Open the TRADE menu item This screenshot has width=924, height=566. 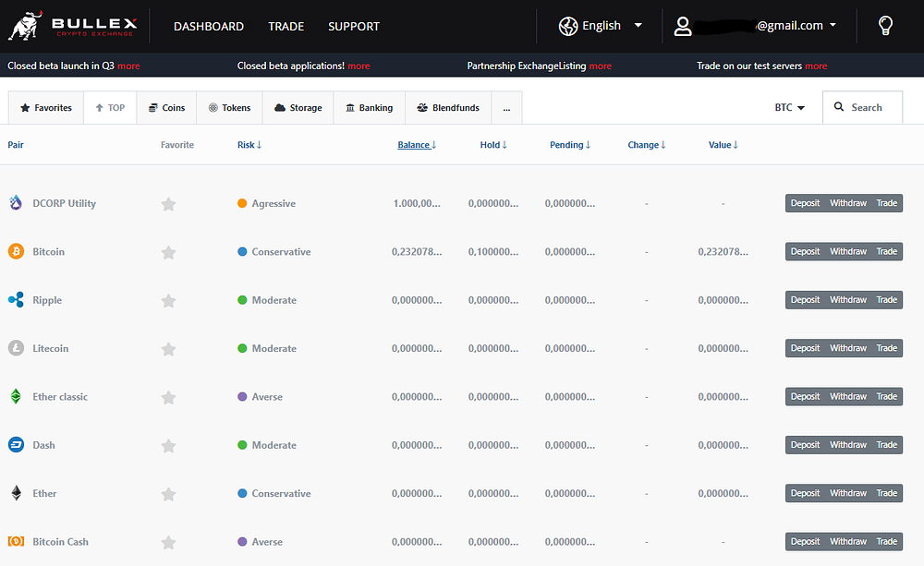[x=286, y=26]
